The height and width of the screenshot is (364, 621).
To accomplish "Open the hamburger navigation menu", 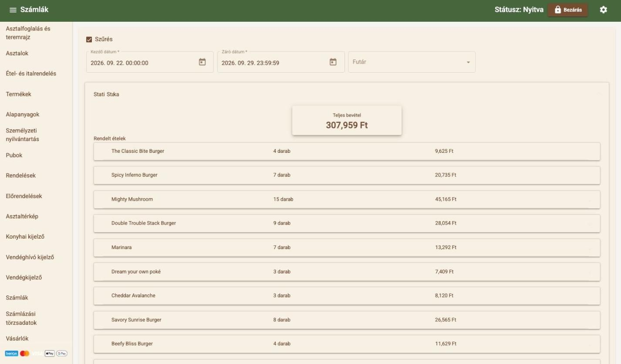I will coord(13,10).
